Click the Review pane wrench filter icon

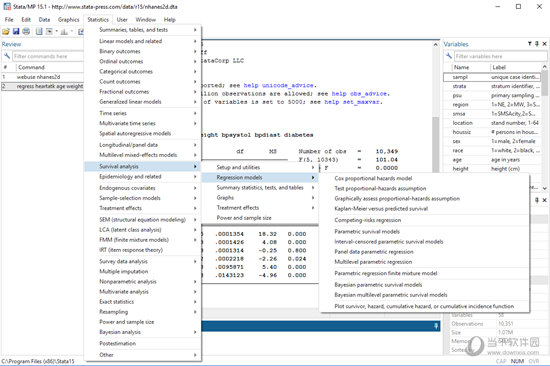point(7,56)
